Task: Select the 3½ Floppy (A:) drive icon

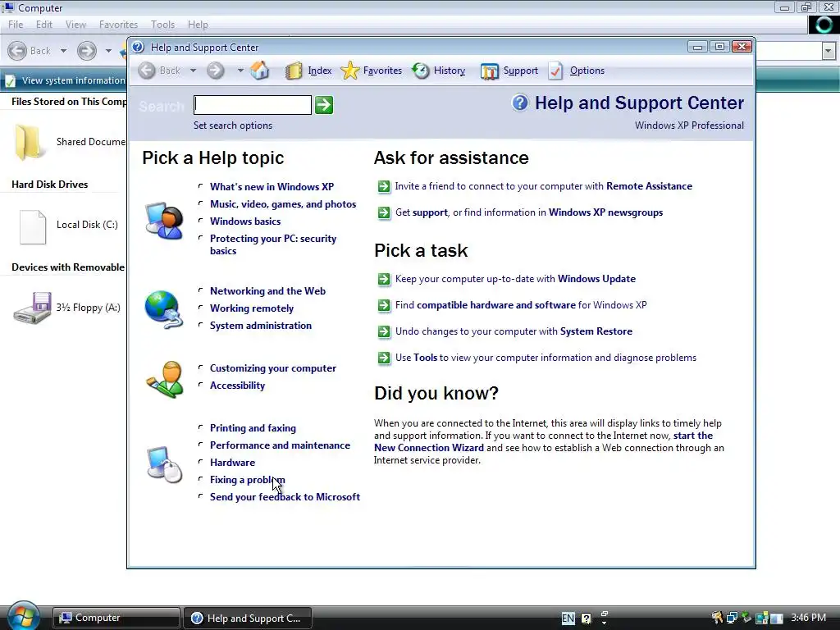Action: click(33, 308)
